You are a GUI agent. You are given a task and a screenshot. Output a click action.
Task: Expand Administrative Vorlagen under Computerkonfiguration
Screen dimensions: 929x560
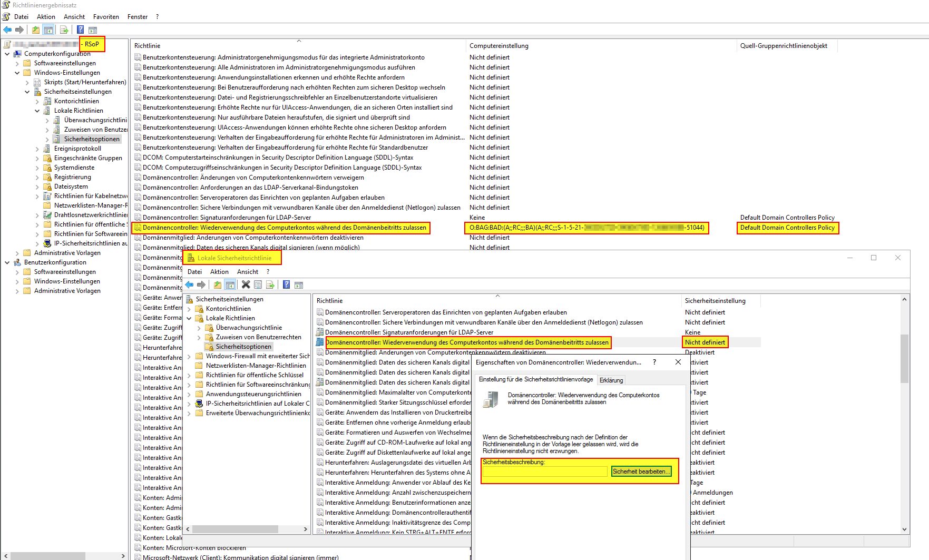coord(17,253)
